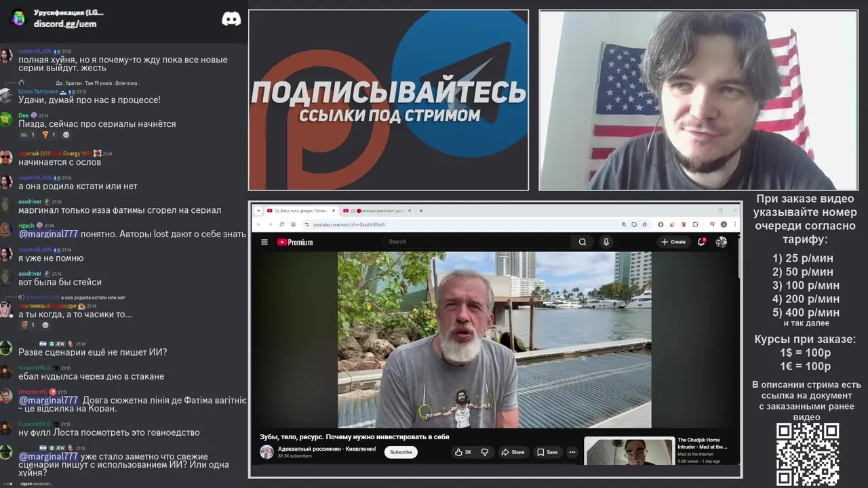Click the YouTube video player

(x=494, y=340)
